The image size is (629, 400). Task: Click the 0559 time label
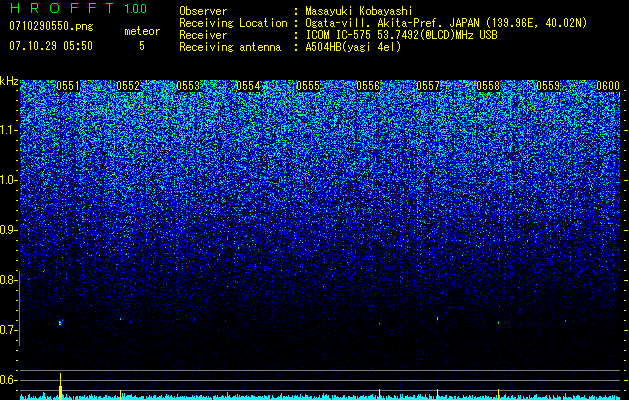548,86
